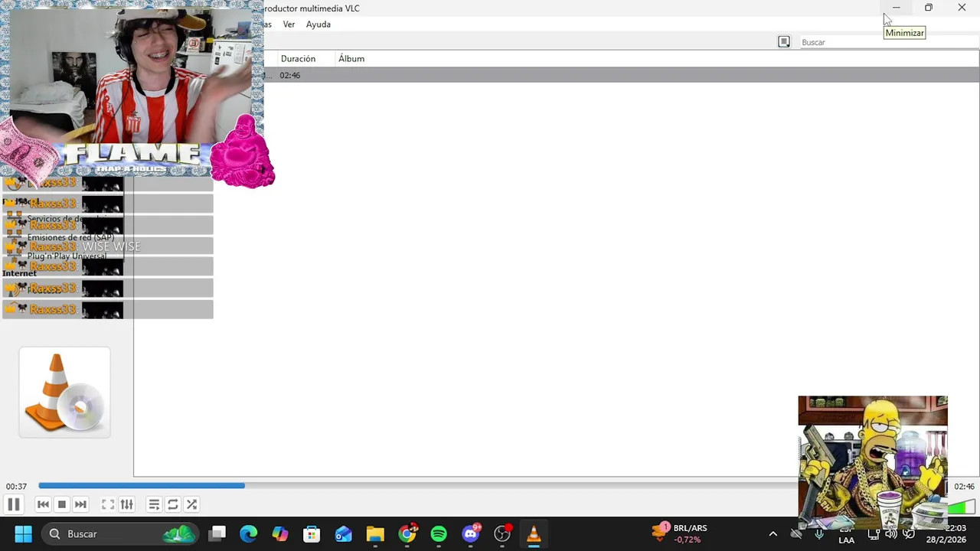Click the network tray icon
This screenshot has width=980, height=551.
[874, 534]
